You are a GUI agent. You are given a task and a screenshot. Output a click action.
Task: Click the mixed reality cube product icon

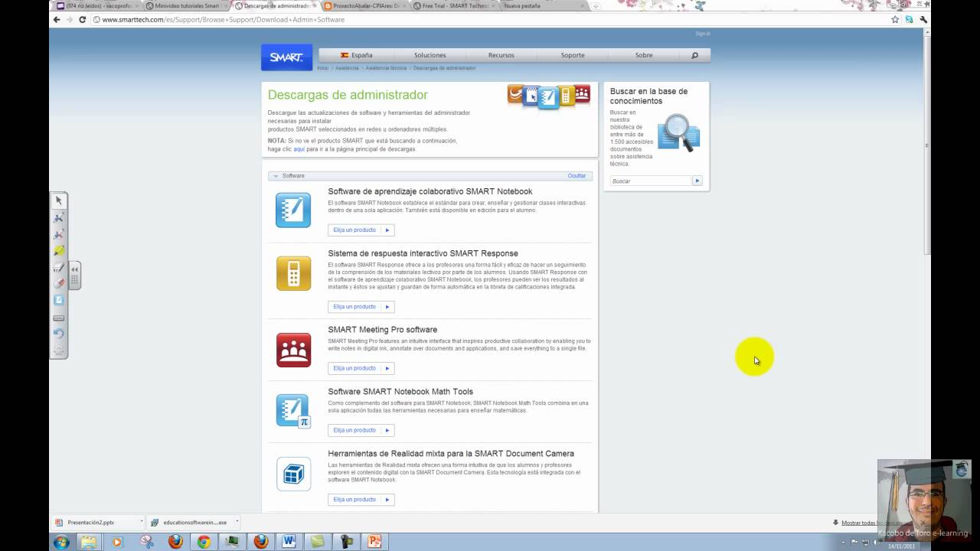click(x=293, y=474)
